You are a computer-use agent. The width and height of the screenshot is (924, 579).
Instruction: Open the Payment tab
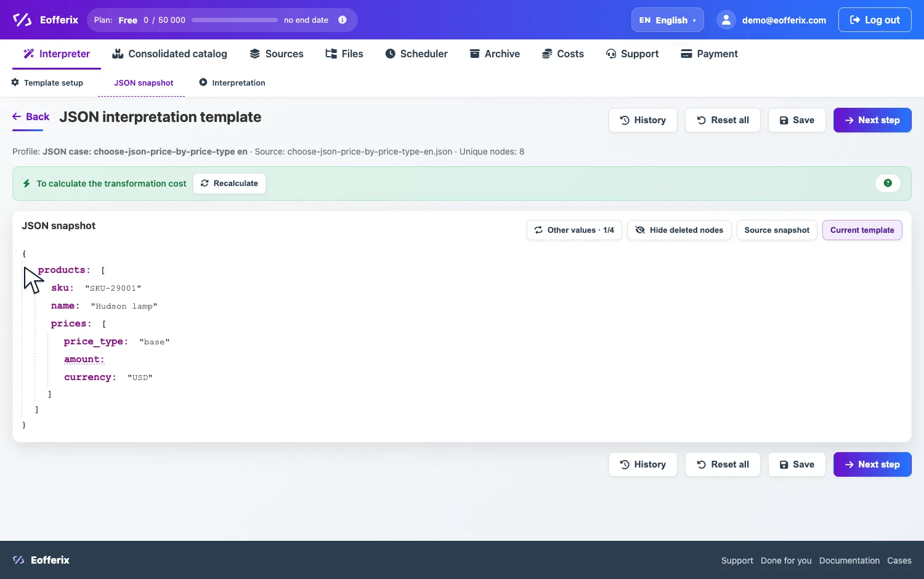(x=709, y=54)
